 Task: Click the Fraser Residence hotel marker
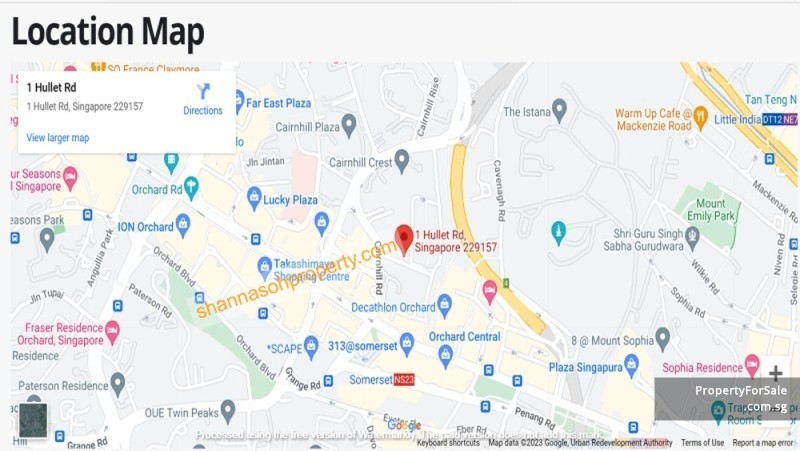112,332
